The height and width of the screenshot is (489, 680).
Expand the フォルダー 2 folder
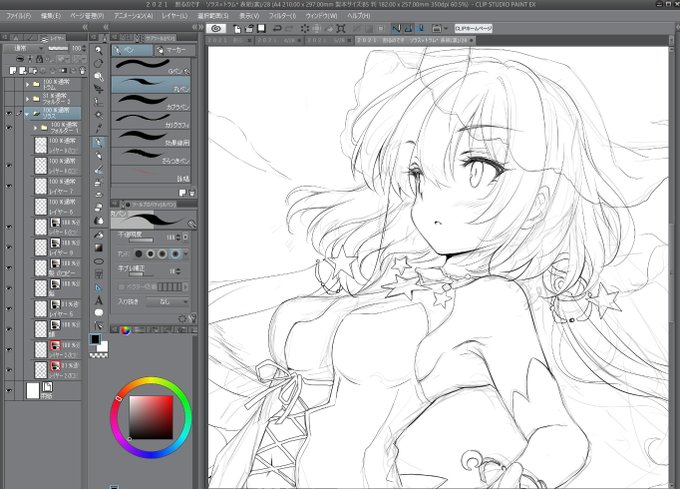coord(28,99)
